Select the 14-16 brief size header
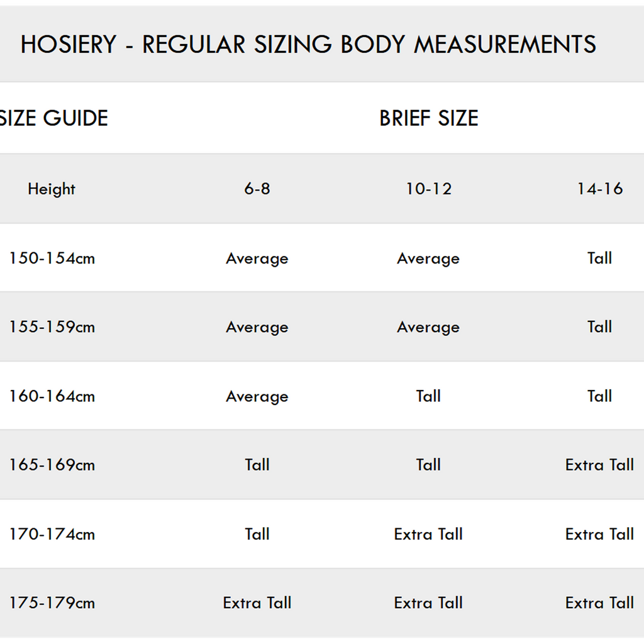The image size is (644, 644). point(599,189)
